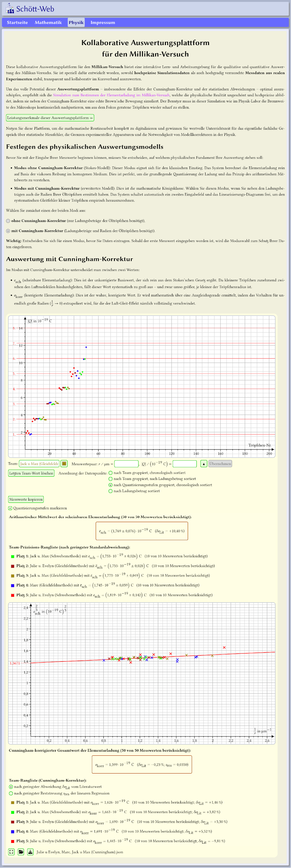Open the Mathematik menu
The width and height of the screenshot is (291, 868).
[x=48, y=23]
